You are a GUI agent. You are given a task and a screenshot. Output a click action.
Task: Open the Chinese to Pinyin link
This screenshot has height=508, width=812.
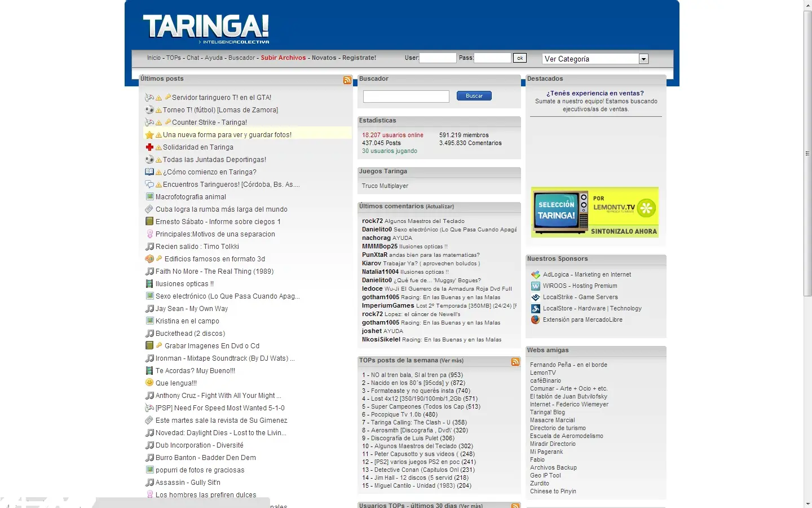[553, 491]
